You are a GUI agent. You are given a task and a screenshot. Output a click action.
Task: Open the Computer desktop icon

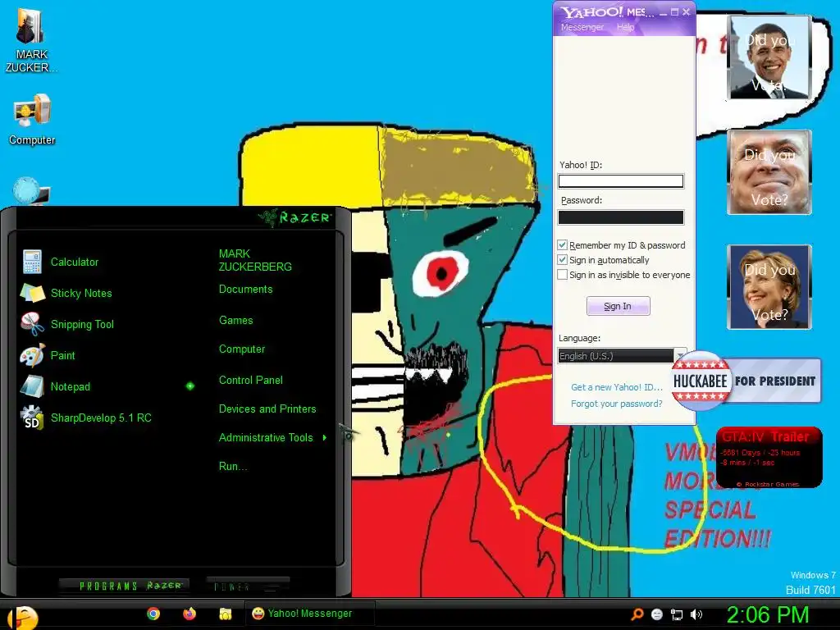pos(32,112)
